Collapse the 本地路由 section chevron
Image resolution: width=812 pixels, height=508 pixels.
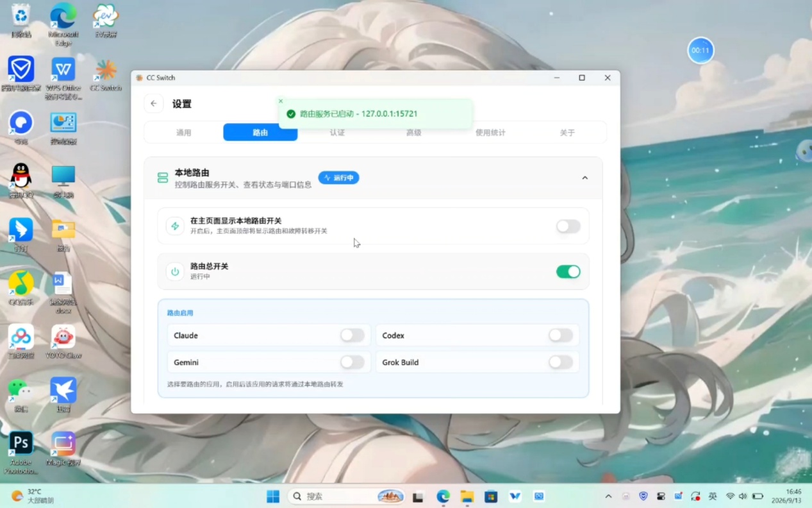(x=584, y=178)
